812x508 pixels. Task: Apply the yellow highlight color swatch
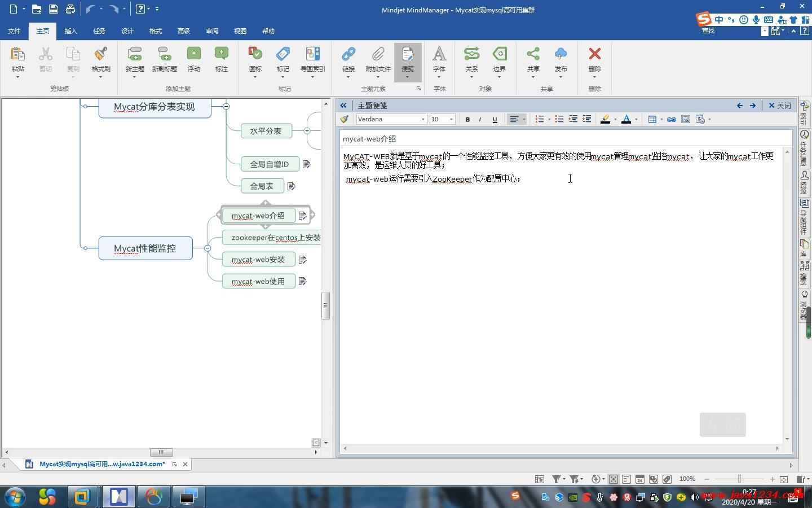click(x=605, y=119)
